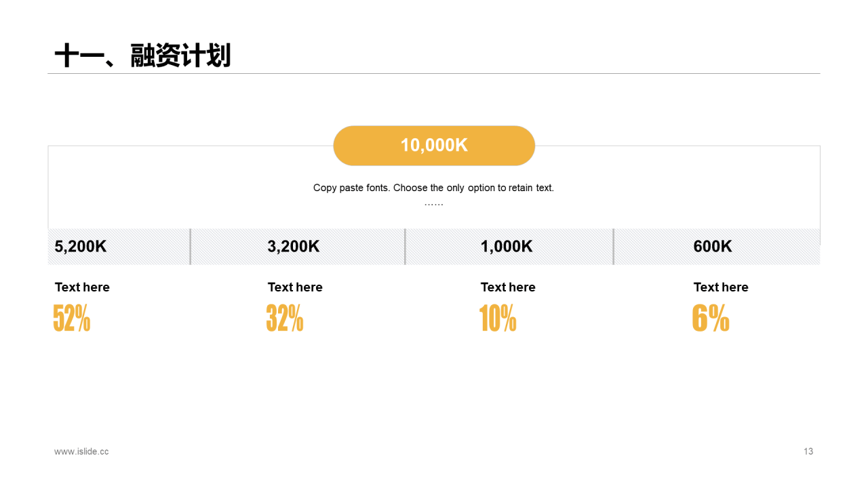Viewport: 868px width, 488px height.
Task: Click the ellipsis line below the description
Action: pos(434,203)
